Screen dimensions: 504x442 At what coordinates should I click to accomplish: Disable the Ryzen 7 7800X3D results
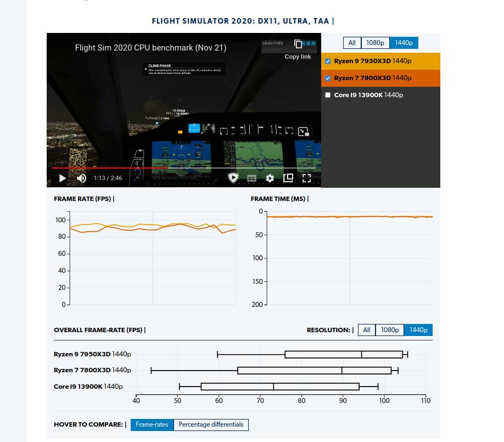[x=328, y=78]
